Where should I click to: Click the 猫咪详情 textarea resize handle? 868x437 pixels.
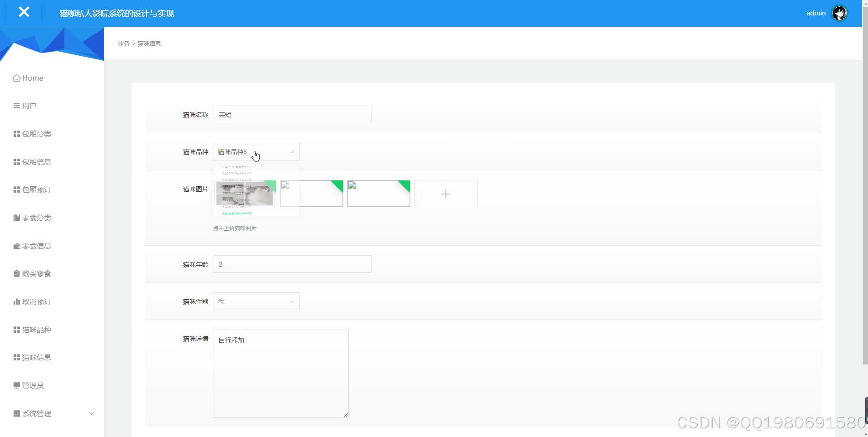[x=346, y=415]
